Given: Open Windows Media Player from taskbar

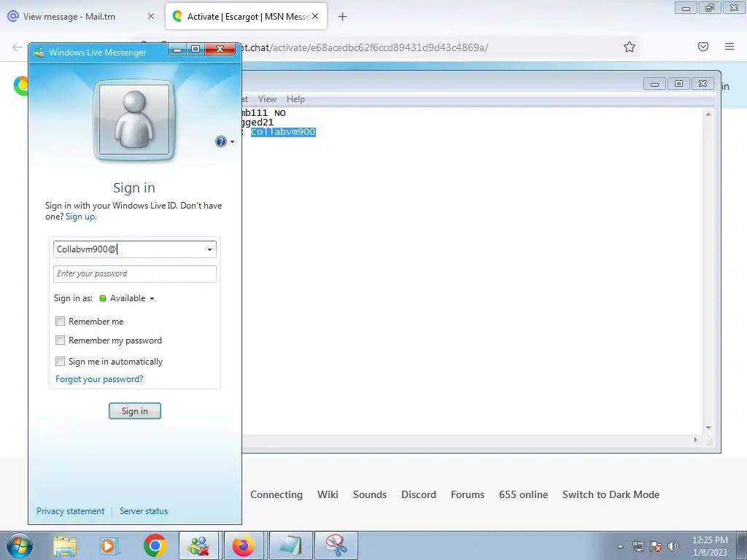Looking at the screenshot, I should point(109,545).
